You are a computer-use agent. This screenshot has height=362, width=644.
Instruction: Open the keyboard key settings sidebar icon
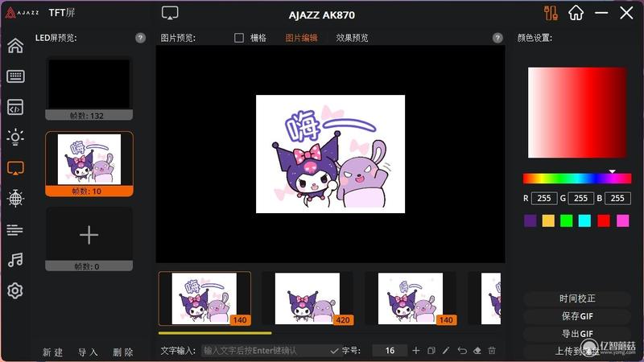[x=15, y=76]
